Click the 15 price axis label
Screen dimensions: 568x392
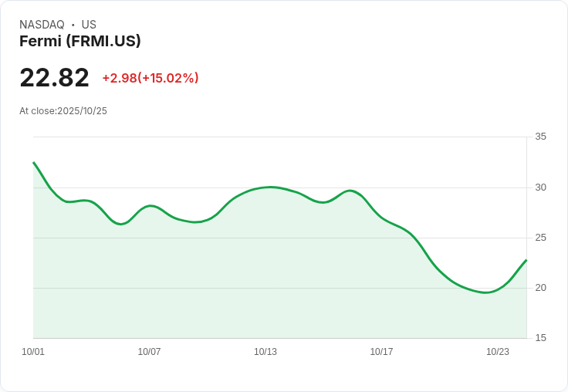point(540,338)
